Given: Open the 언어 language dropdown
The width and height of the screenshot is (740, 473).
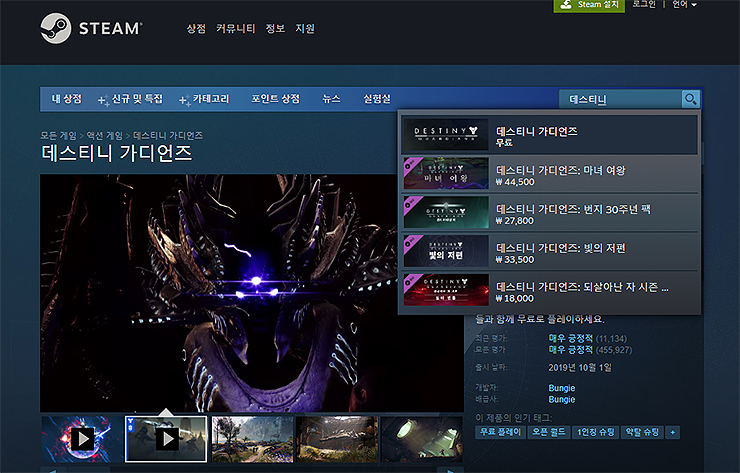Looking at the screenshot, I should pyautogui.click(x=684, y=5).
